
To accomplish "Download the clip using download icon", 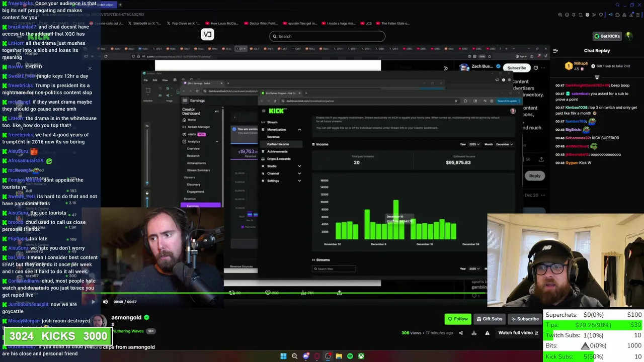I will pos(474,333).
